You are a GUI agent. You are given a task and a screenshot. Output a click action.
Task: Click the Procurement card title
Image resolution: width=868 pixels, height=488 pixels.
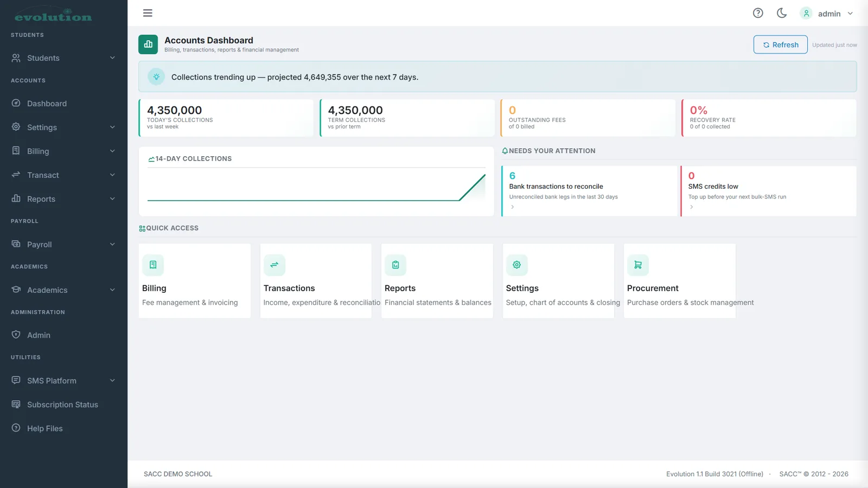coord(653,288)
